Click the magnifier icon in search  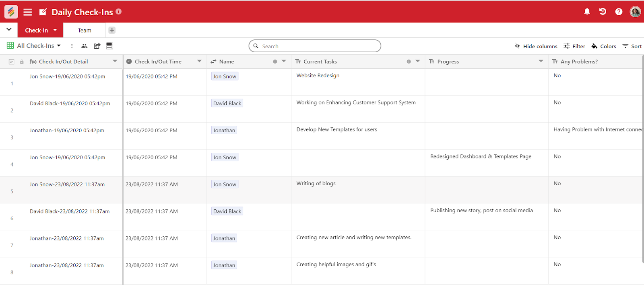(256, 46)
